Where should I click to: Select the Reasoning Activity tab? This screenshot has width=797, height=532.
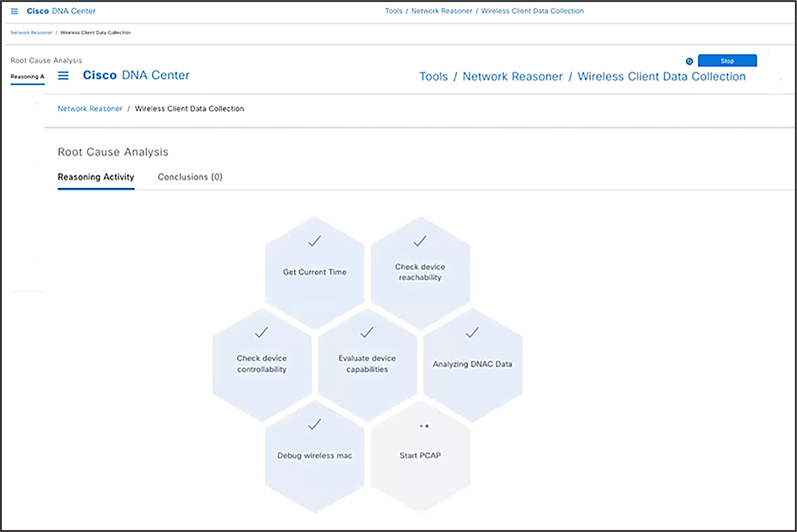pos(96,177)
